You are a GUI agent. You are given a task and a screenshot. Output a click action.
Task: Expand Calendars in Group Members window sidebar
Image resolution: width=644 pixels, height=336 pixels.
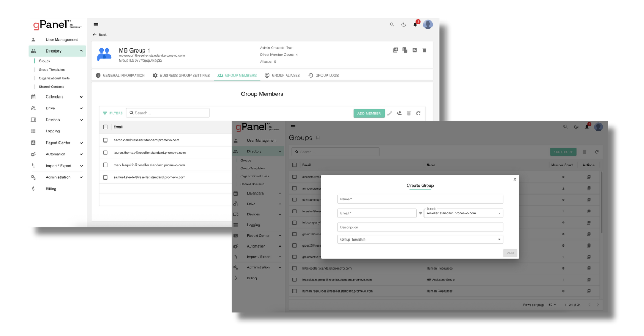pos(81,97)
